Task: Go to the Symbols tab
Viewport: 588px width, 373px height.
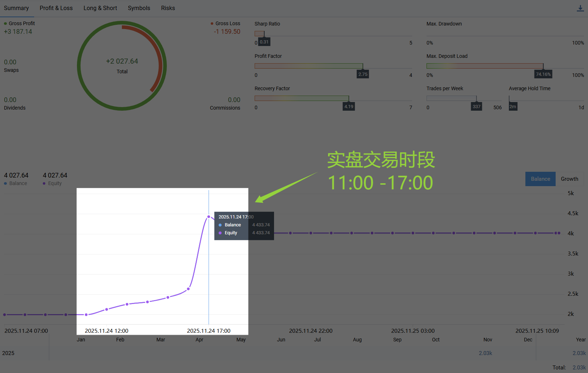Action: pos(139,8)
